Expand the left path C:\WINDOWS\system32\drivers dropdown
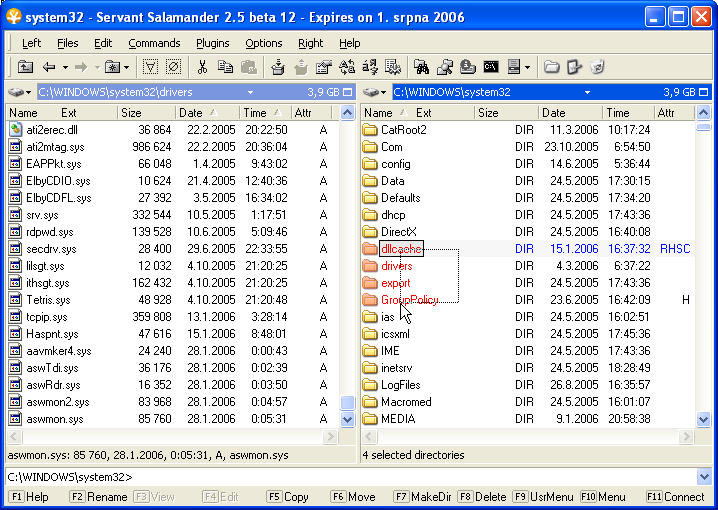718x510 pixels. coord(250,92)
